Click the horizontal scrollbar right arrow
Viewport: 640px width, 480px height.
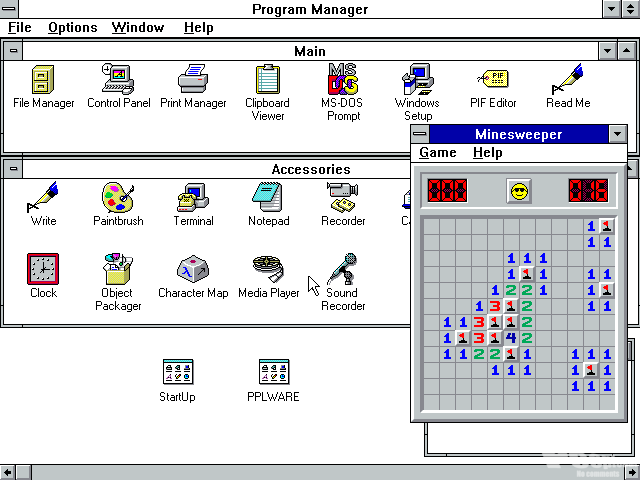point(632,473)
